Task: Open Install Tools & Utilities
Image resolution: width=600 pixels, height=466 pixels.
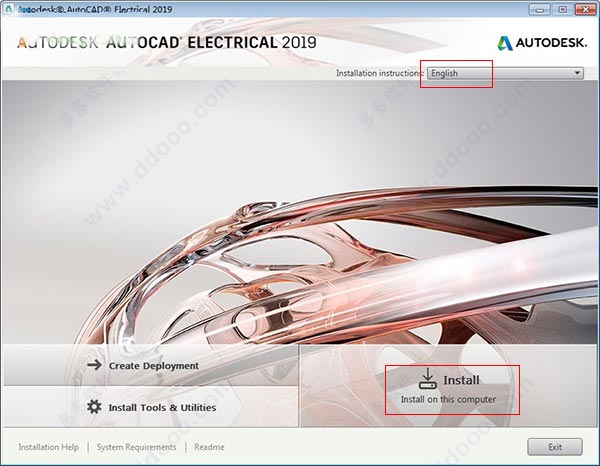Action: click(x=151, y=407)
